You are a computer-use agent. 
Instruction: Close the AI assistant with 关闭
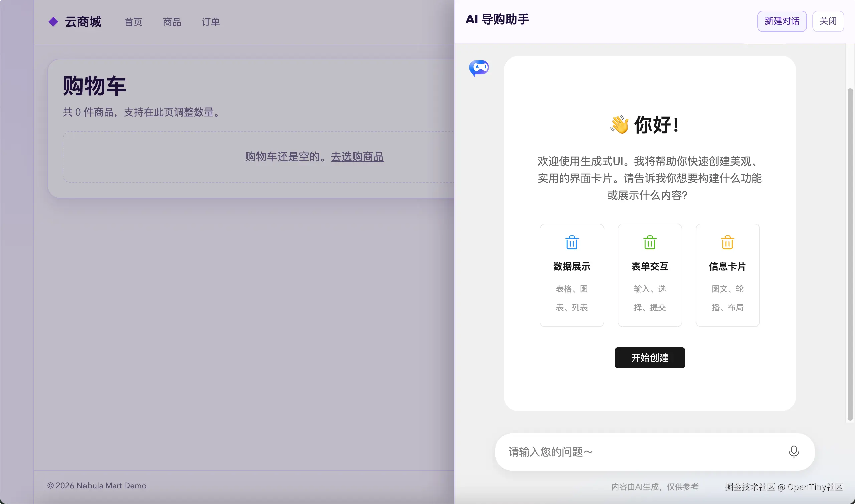[828, 21]
